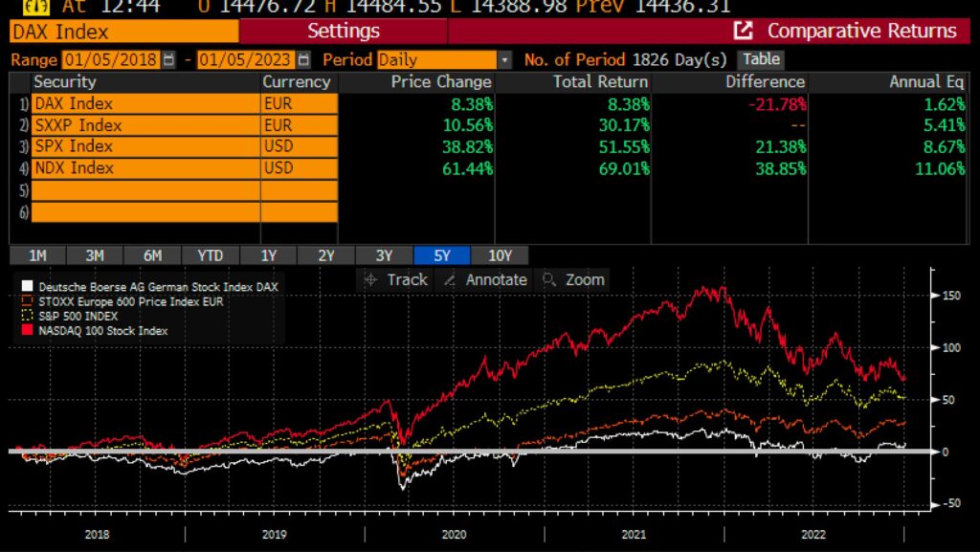Image resolution: width=980 pixels, height=552 pixels.
Task: Click the S&P 500 INDEX legend label
Action: tap(78, 316)
